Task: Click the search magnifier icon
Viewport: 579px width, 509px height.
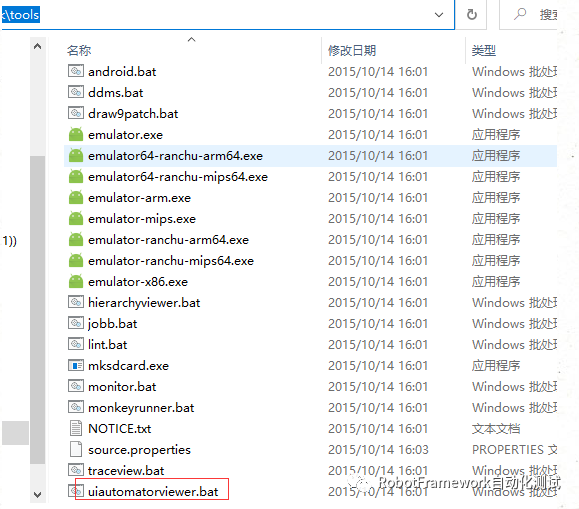Action: click(x=520, y=14)
